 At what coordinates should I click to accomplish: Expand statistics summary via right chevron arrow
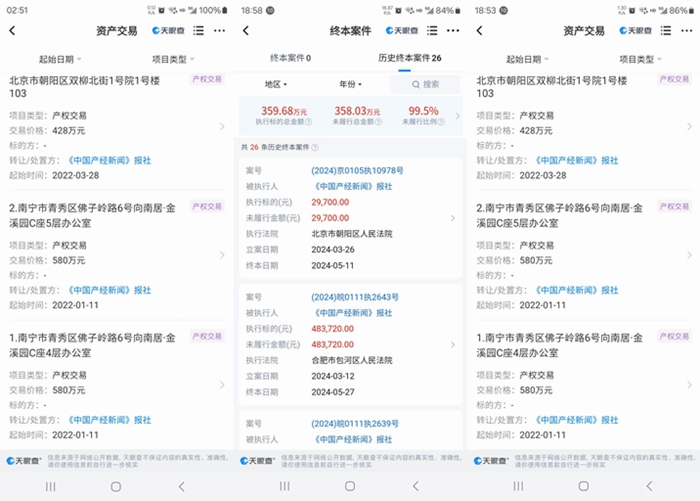457,116
